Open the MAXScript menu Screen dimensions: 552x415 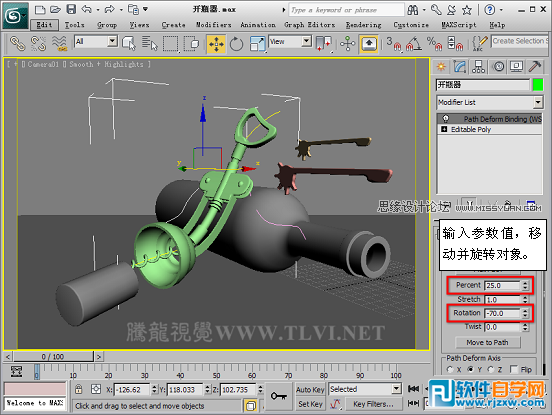459,25
